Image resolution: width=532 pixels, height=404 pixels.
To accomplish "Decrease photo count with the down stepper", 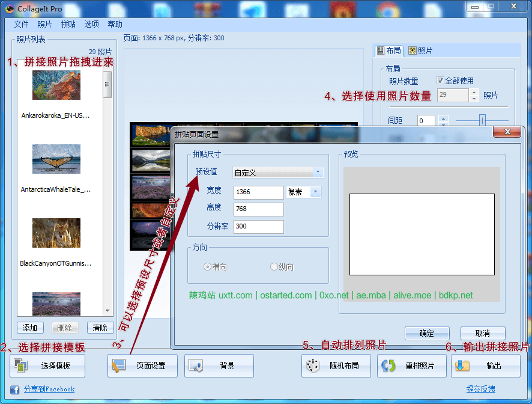I will pyautogui.click(x=474, y=99).
